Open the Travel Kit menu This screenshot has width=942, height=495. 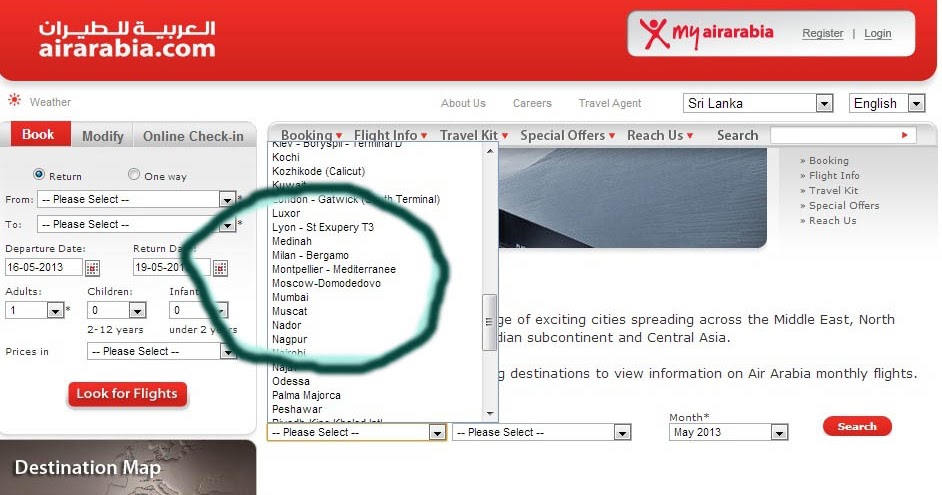tap(473, 135)
